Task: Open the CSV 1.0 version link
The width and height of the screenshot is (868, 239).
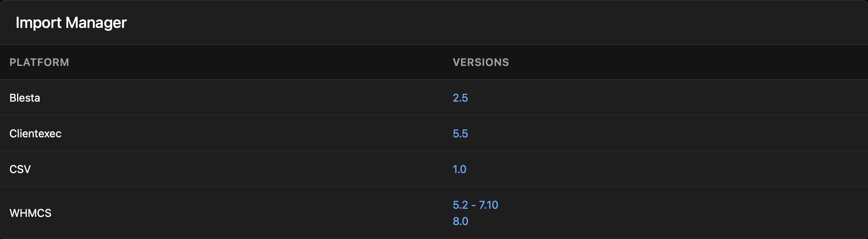Action: [459, 169]
